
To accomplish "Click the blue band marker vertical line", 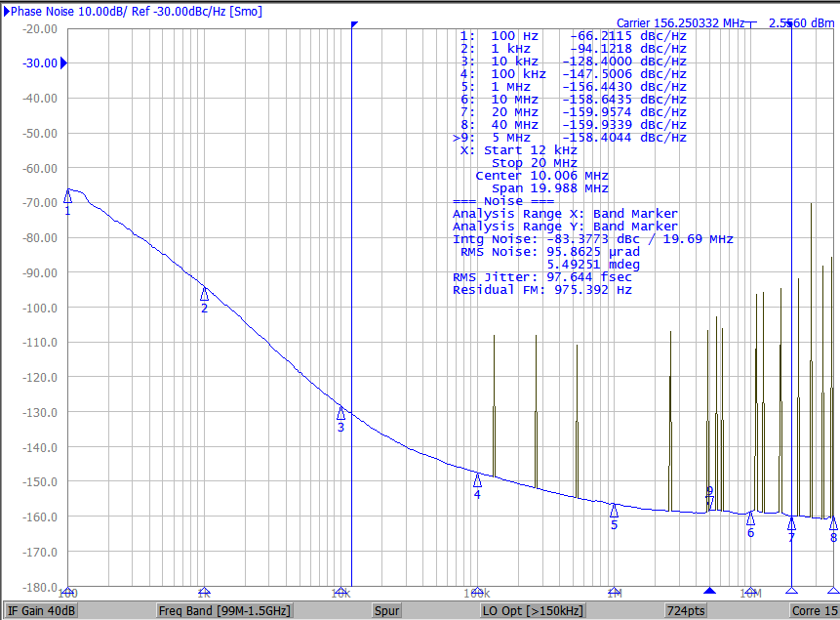I will pos(352,293).
